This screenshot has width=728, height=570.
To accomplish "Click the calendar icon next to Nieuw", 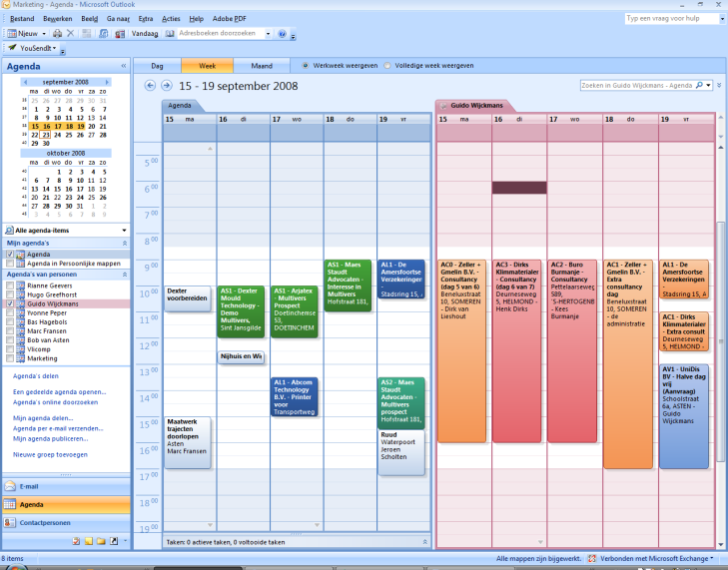I will coord(12,33).
